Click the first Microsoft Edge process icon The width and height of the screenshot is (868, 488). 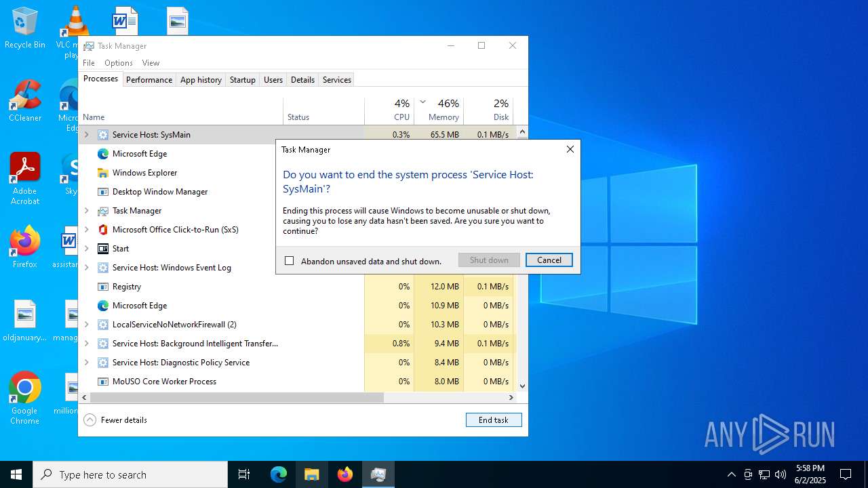(x=103, y=154)
